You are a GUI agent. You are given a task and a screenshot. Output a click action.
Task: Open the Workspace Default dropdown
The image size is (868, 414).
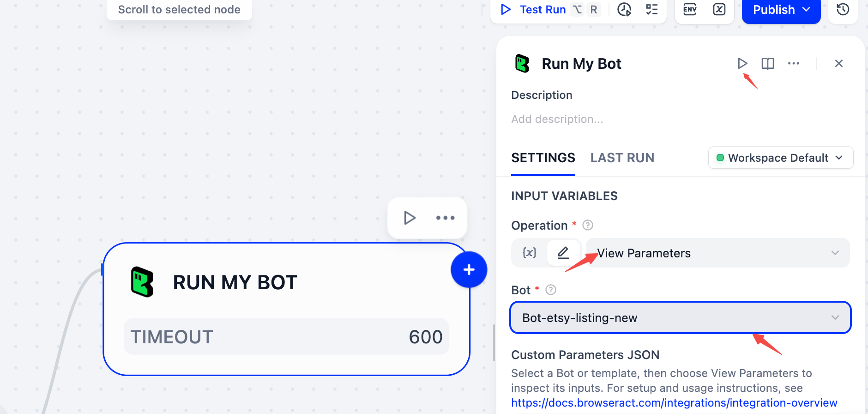click(x=780, y=158)
